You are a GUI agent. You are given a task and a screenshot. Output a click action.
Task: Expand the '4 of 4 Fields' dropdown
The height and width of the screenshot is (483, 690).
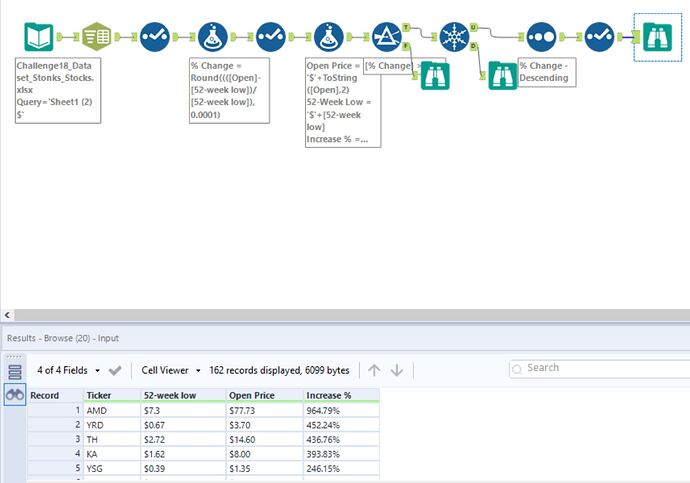(x=68, y=370)
